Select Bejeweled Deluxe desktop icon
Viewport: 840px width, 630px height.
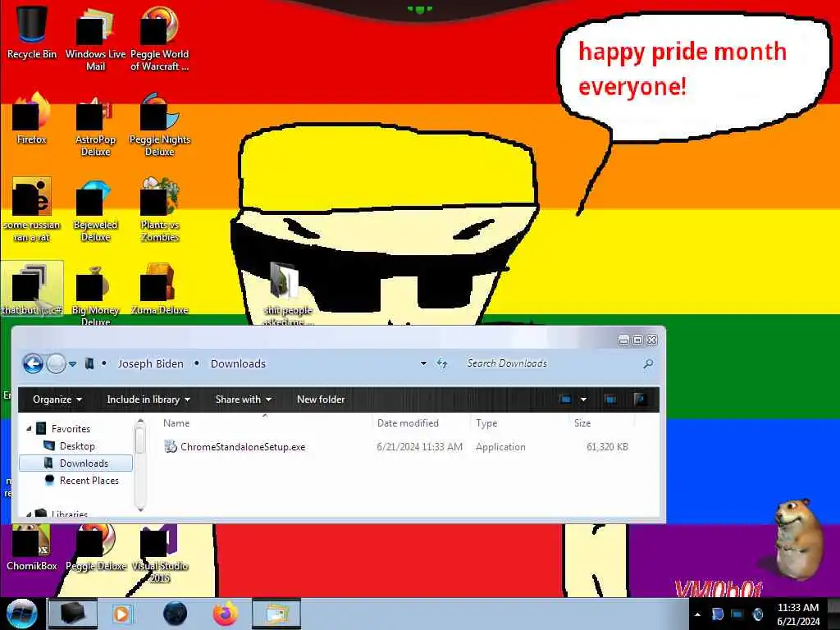95,209
